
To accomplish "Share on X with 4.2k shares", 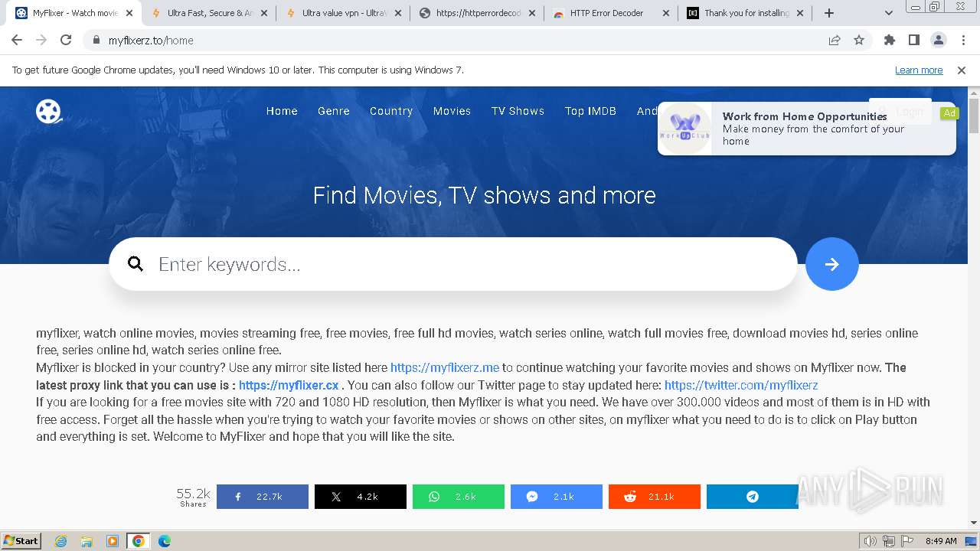I will point(361,497).
